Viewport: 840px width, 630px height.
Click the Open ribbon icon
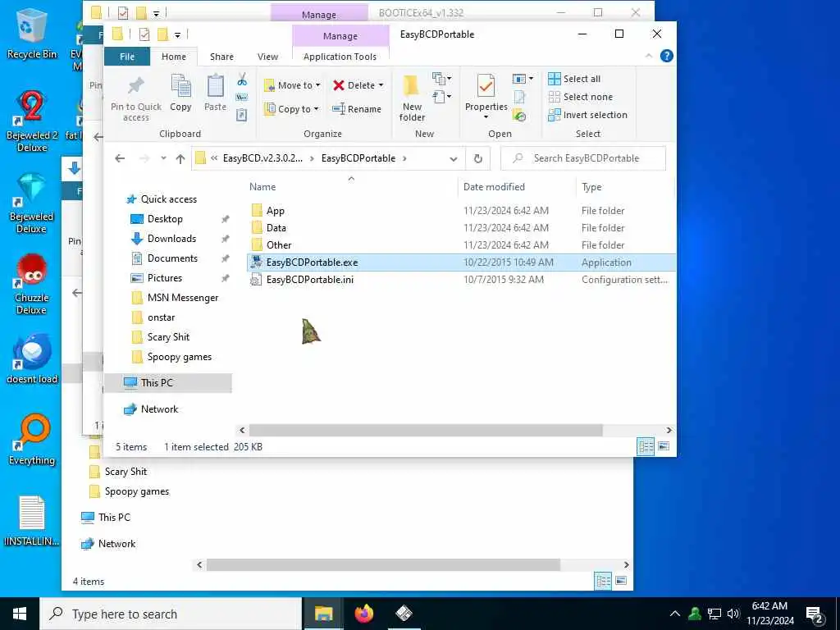click(523, 79)
